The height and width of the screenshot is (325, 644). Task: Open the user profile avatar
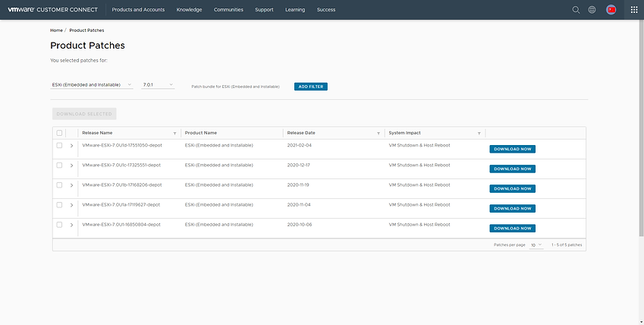coord(611,10)
